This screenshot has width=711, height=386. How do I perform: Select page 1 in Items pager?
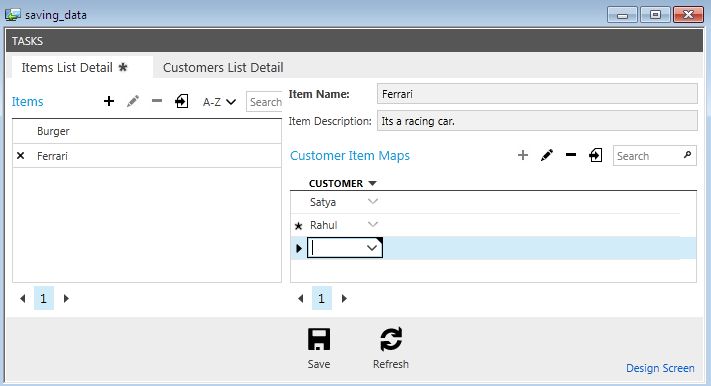pyautogui.click(x=44, y=298)
